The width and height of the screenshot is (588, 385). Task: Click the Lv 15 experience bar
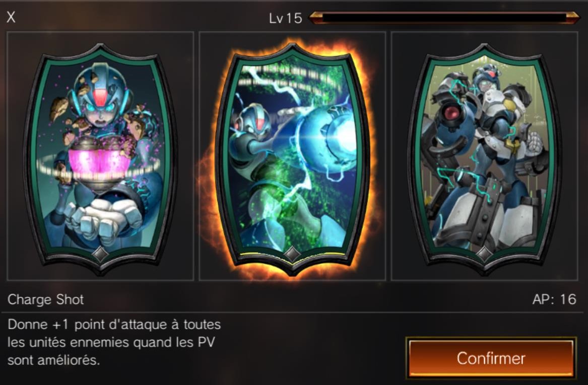pyautogui.click(x=443, y=18)
